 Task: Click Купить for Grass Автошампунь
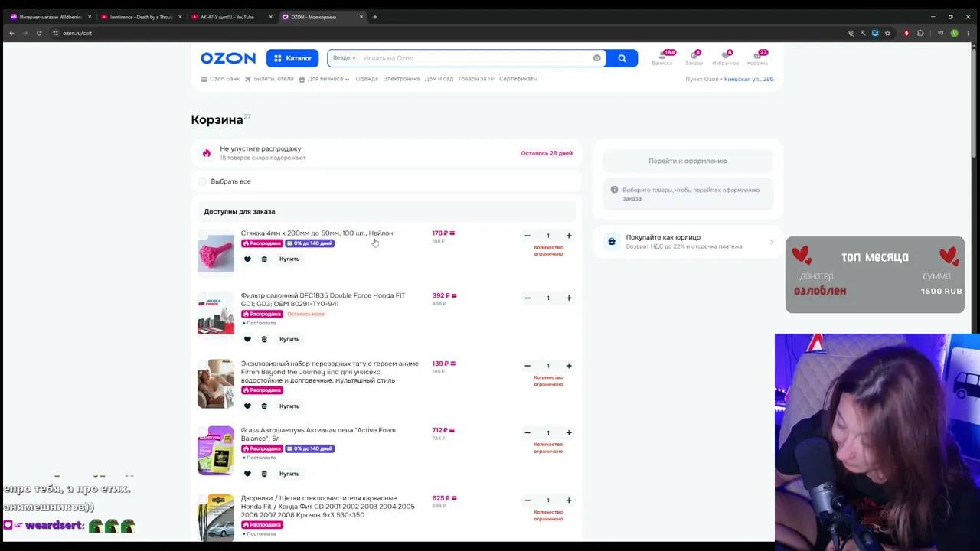289,474
